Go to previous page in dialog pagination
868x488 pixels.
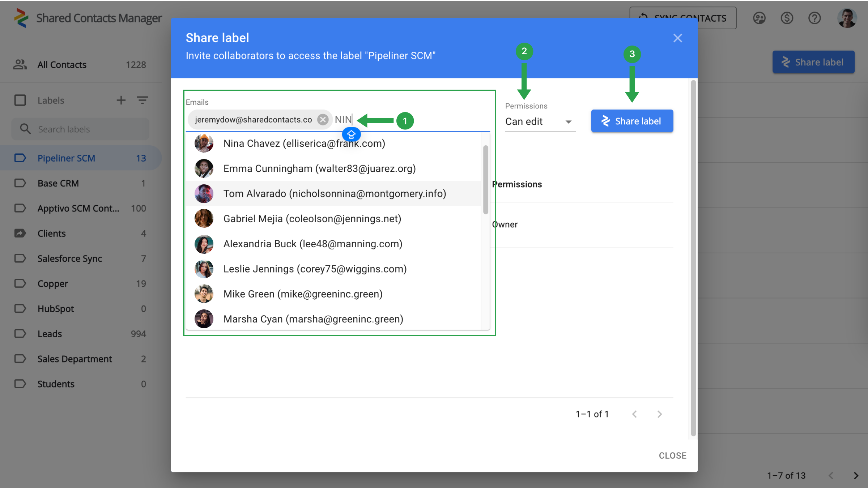pos(634,414)
